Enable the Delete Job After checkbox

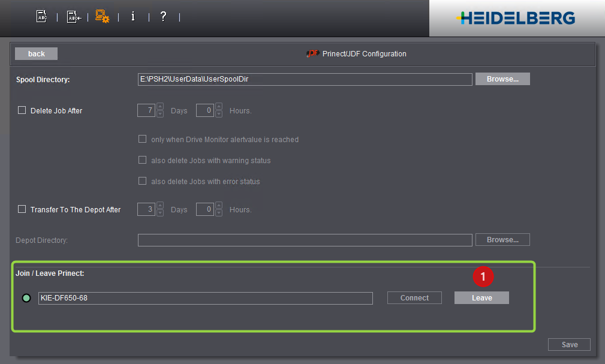point(22,110)
